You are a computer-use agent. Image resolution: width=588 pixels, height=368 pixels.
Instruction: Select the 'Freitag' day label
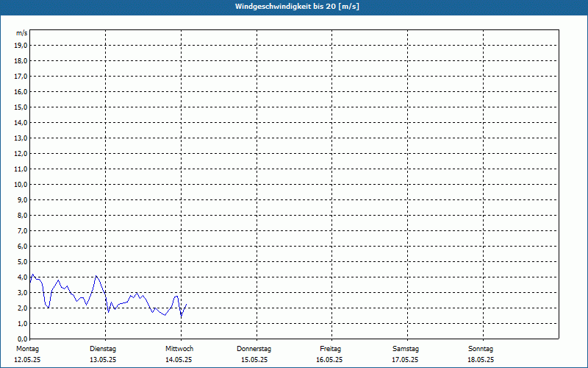click(330, 349)
